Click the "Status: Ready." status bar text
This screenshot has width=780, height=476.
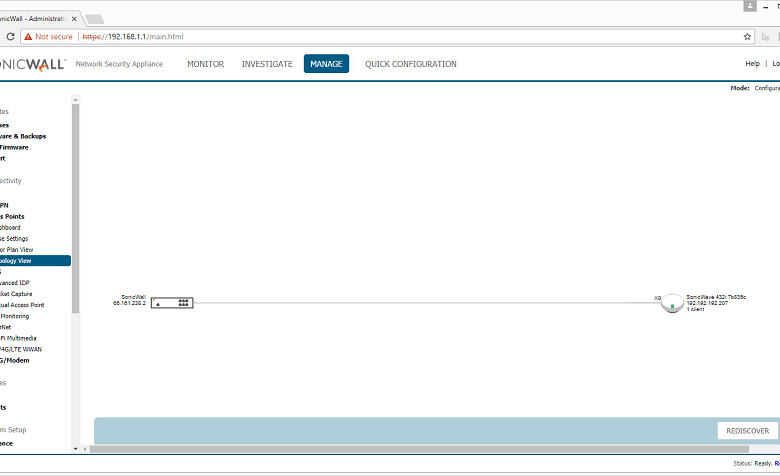click(x=753, y=463)
